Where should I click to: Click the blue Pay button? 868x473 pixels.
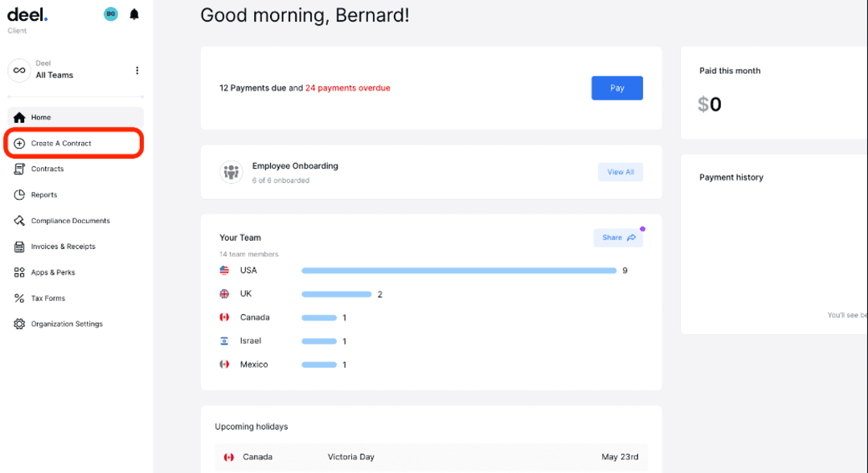pos(616,88)
